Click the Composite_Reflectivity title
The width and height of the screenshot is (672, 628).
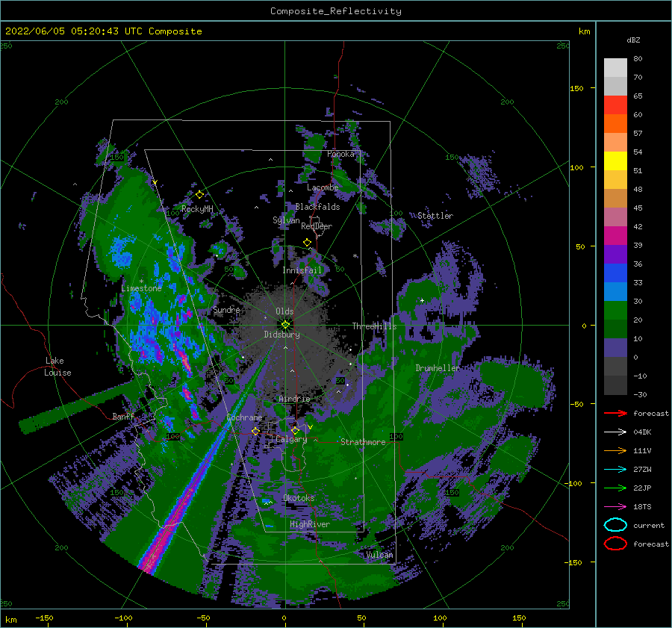336,11
